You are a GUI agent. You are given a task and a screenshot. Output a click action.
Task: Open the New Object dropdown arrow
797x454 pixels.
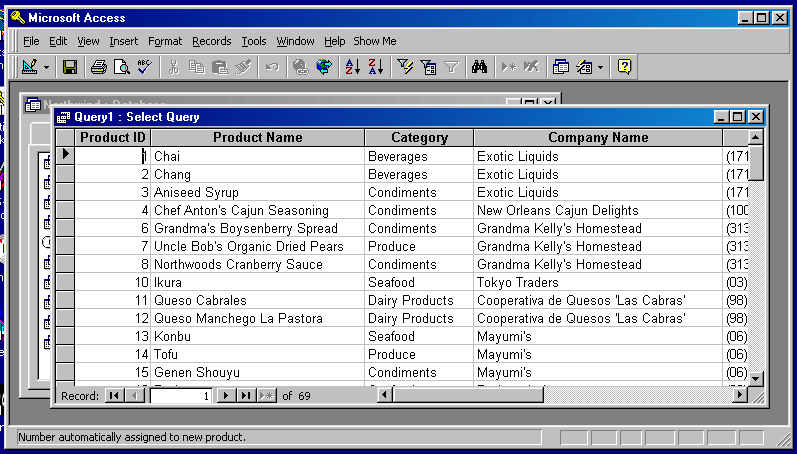(x=600, y=67)
